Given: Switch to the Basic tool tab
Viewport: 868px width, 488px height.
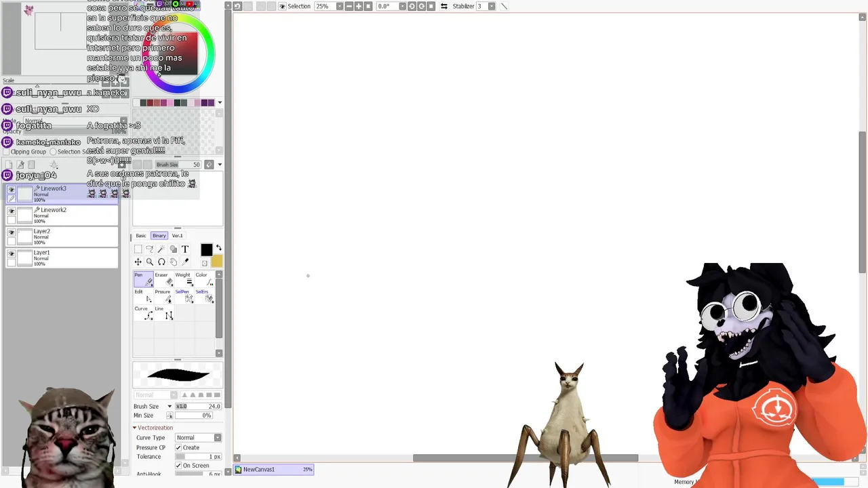Looking at the screenshot, I should click(140, 236).
